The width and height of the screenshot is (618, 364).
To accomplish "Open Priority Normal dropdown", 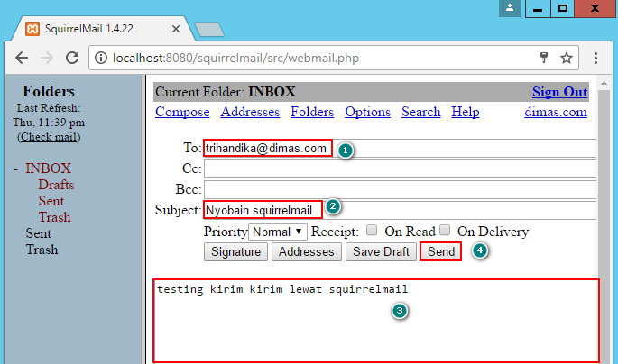I will pos(278,232).
